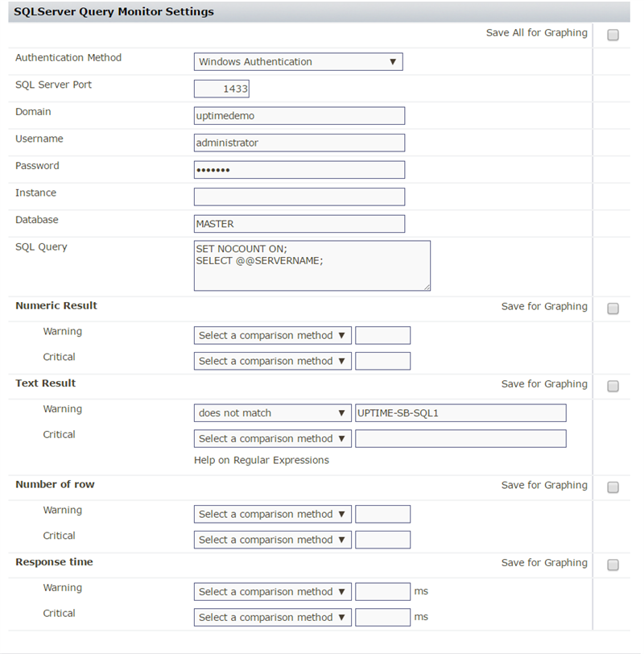Click the 'Database' label
Viewport: 644px width, 654px height.
pos(37,220)
